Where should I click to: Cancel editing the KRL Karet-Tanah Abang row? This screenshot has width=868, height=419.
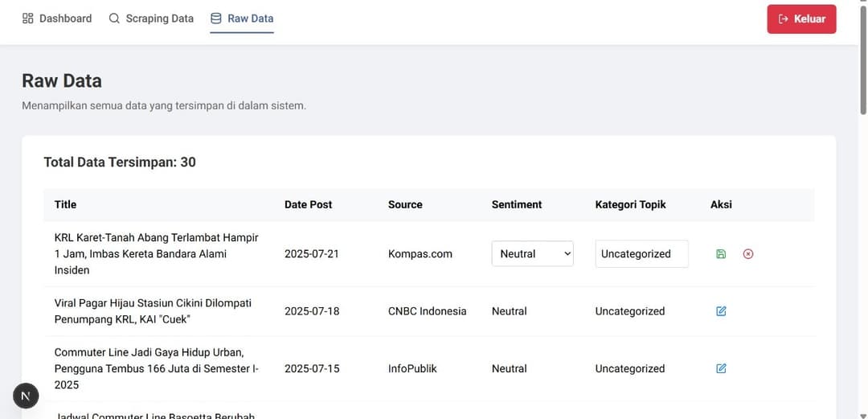click(748, 254)
